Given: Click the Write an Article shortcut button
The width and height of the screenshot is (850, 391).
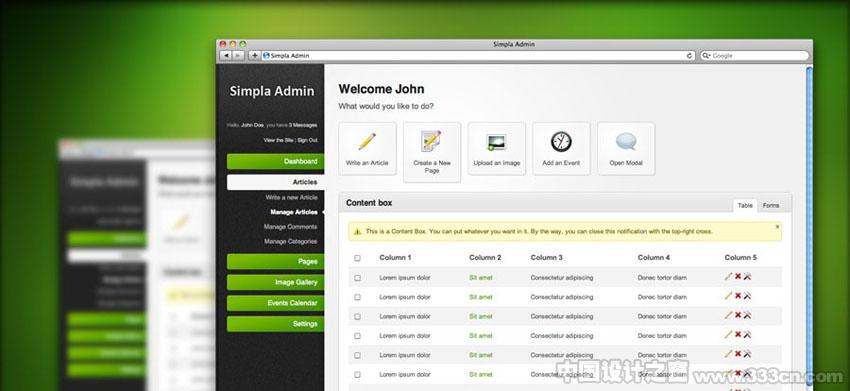Looking at the screenshot, I should [367, 149].
